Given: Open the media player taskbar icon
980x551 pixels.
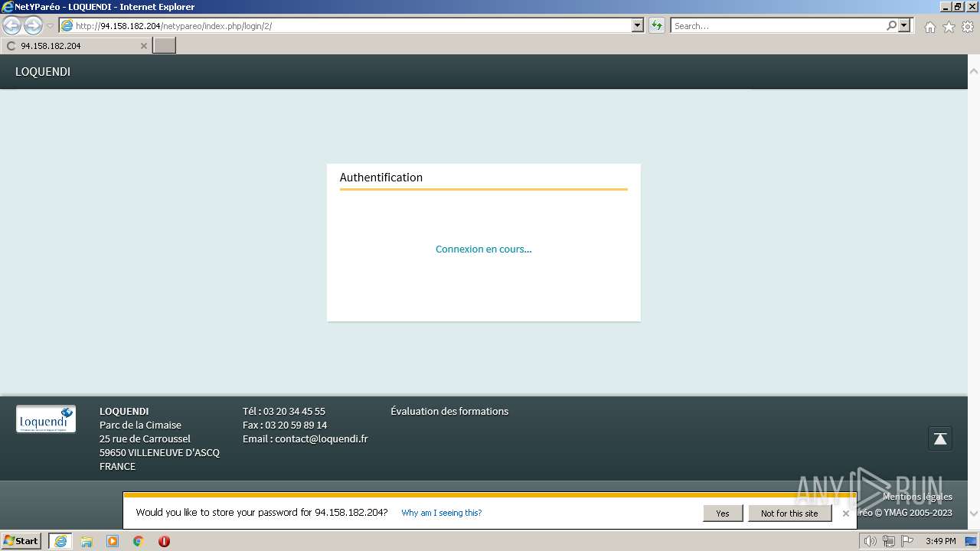Looking at the screenshot, I should coord(113,541).
